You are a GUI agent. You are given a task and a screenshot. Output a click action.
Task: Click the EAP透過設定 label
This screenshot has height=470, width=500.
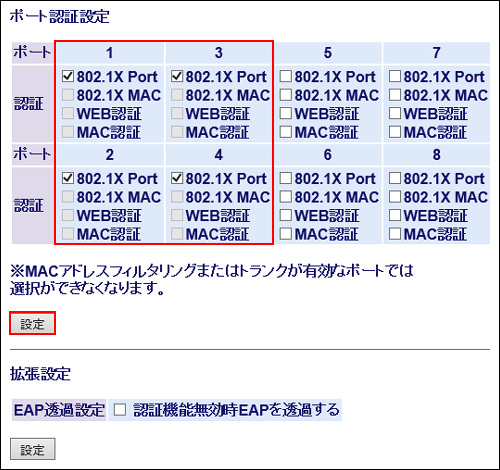tap(59, 410)
